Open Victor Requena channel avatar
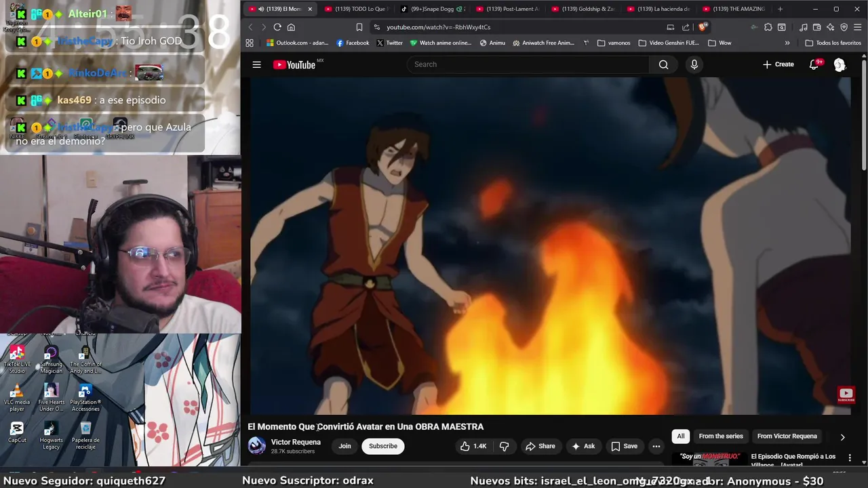 click(x=256, y=446)
